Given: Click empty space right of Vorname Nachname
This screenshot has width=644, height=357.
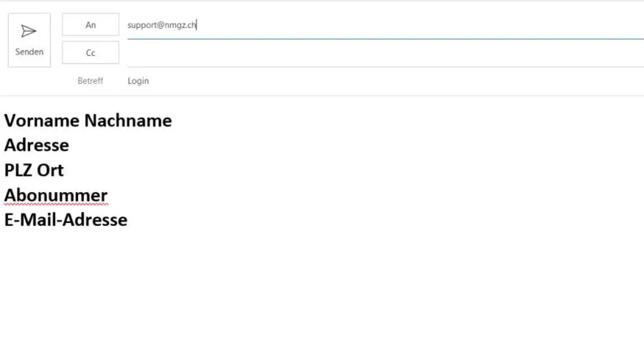Looking at the screenshot, I should [377, 120].
